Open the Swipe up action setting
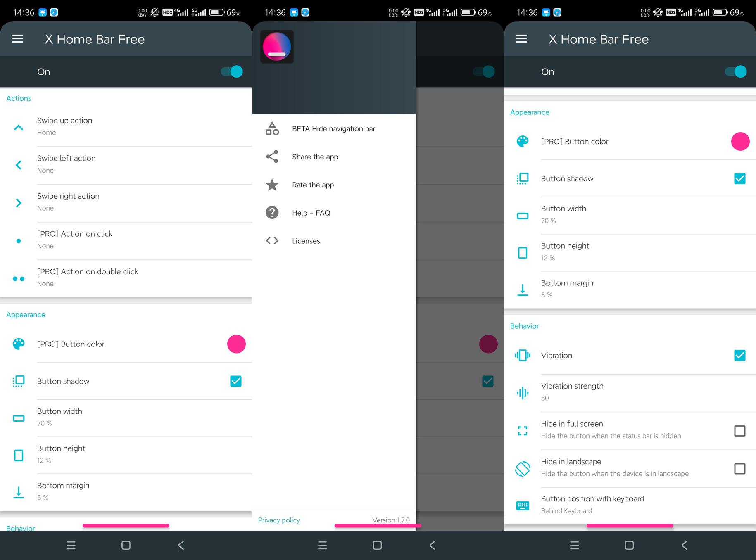 tap(126, 127)
